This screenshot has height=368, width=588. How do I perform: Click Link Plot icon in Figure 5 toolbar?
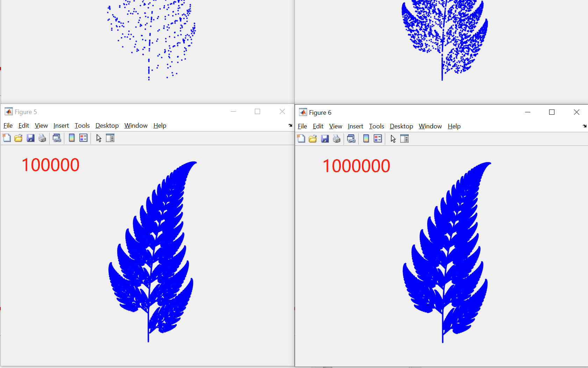57,138
